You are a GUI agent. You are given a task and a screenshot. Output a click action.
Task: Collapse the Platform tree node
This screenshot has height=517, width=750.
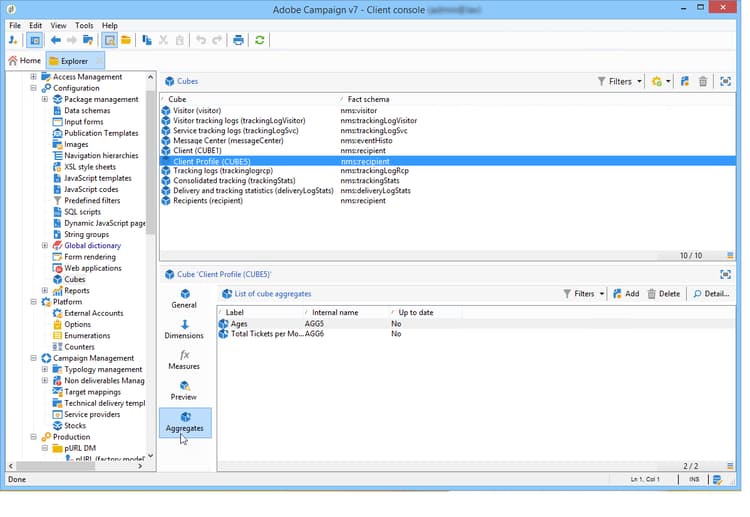[x=33, y=302]
